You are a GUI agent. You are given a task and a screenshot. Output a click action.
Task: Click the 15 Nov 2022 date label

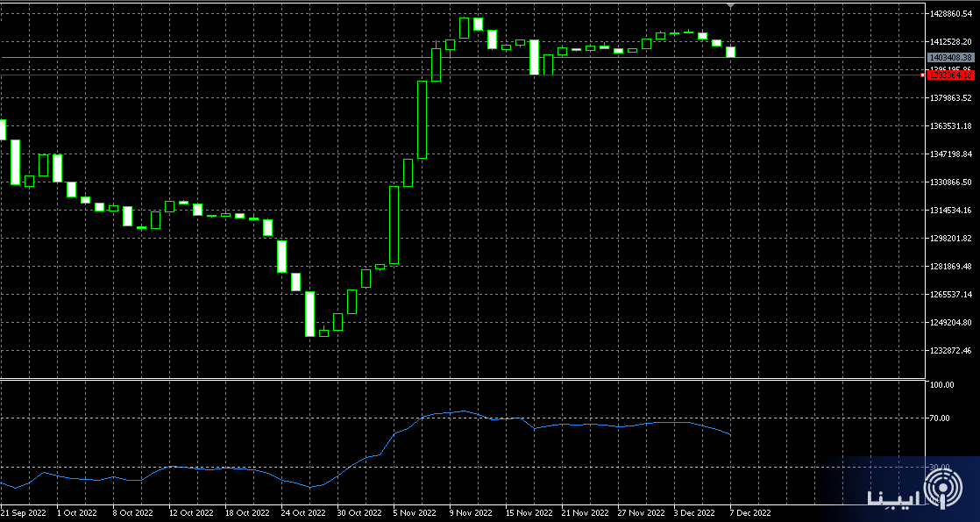(529, 511)
